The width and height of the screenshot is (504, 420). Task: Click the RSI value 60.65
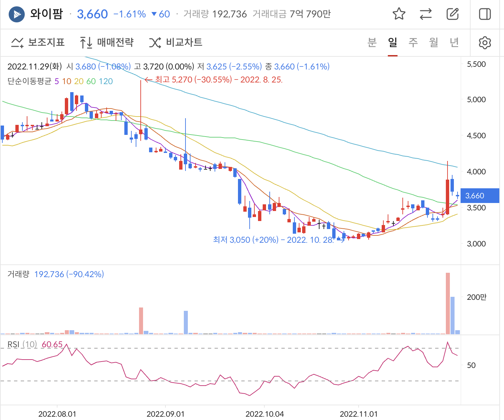(x=52, y=344)
